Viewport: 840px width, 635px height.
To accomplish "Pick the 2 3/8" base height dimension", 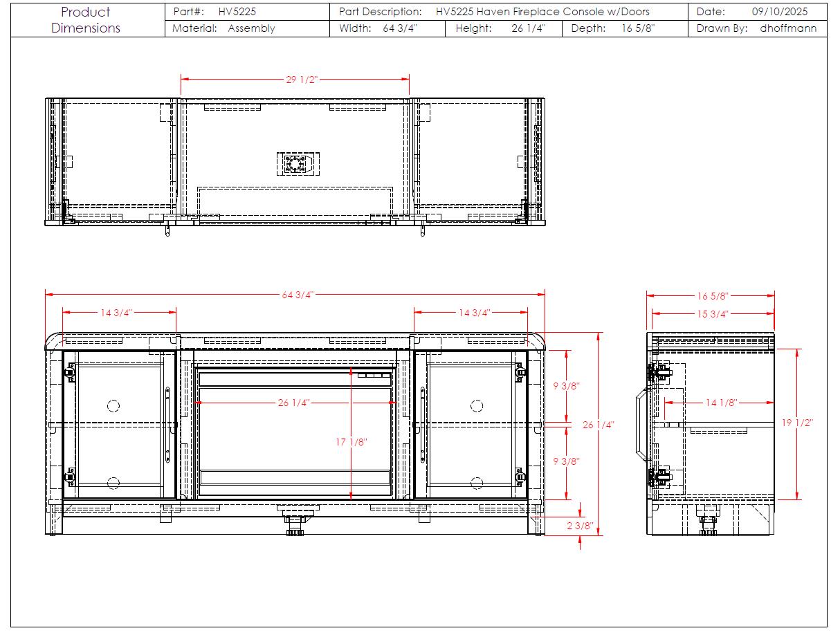I will [579, 526].
